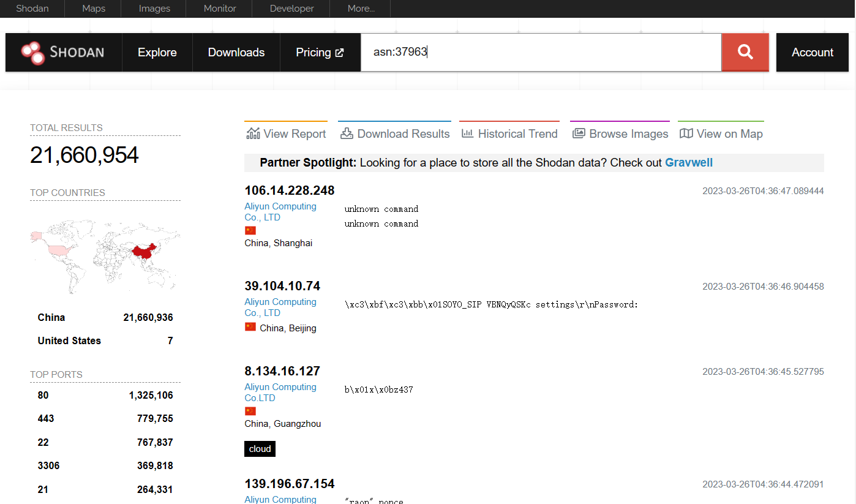Open host 106.14.228.248
This screenshot has width=856, height=504.
point(290,190)
